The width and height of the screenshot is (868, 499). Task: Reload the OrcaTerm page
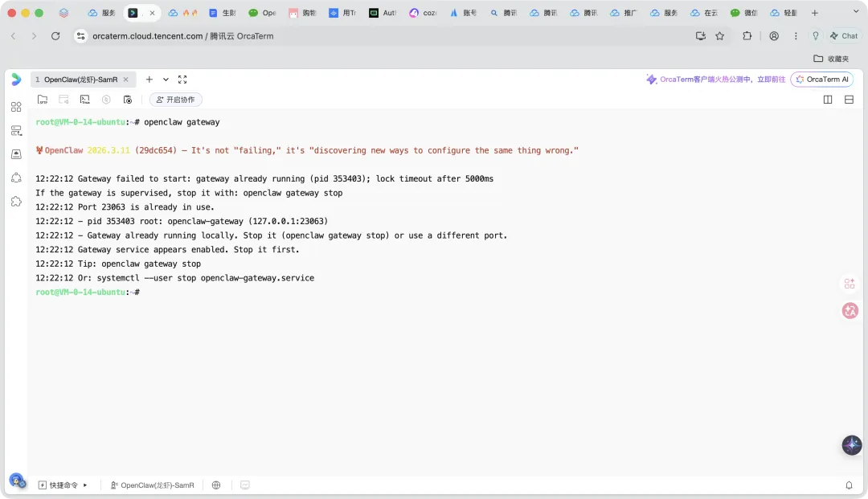[55, 36]
